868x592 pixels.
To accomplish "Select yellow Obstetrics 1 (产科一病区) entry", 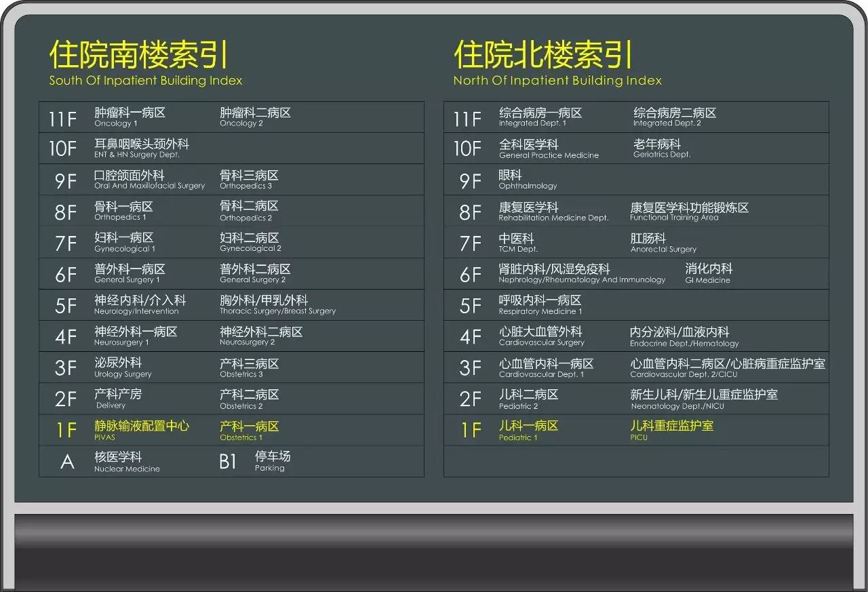I will [x=249, y=431].
